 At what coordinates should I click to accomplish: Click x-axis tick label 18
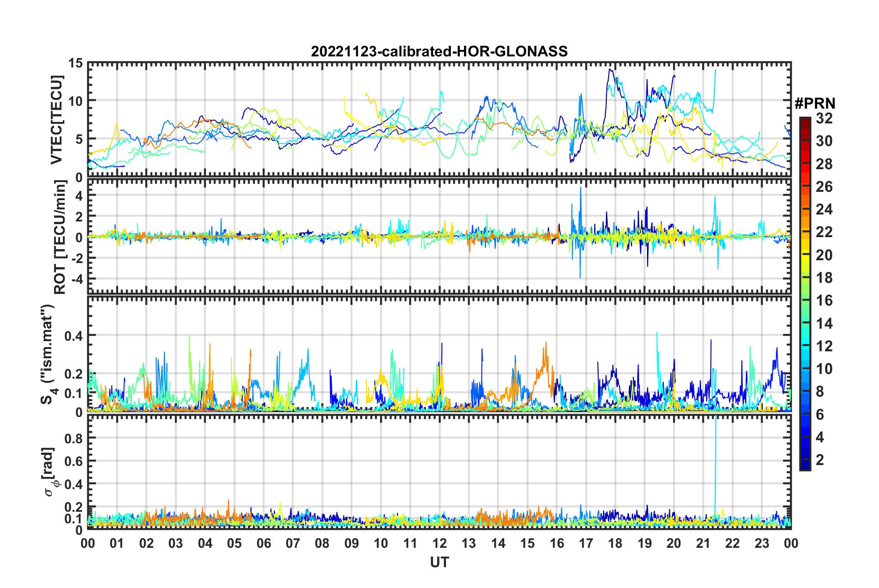tap(615, 543)
